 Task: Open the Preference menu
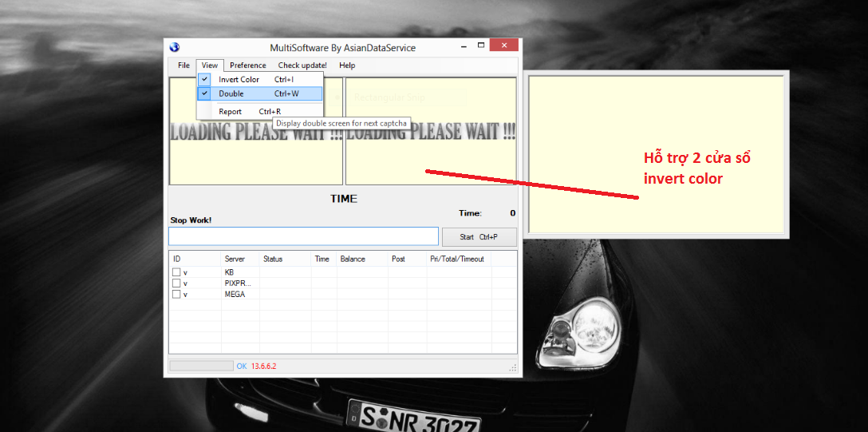(248, 65)
